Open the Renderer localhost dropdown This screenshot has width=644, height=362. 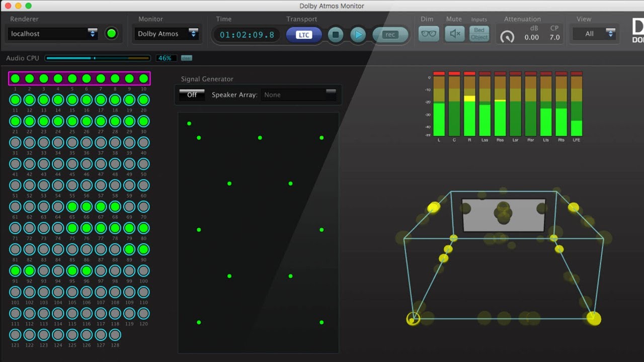pos(53,34)
